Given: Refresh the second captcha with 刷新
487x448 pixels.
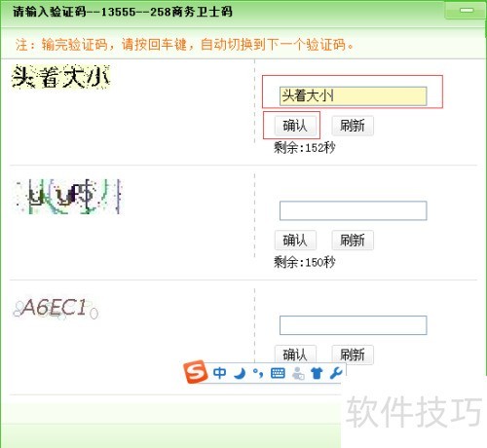Looking at the screenshot, I should [353, 241].
